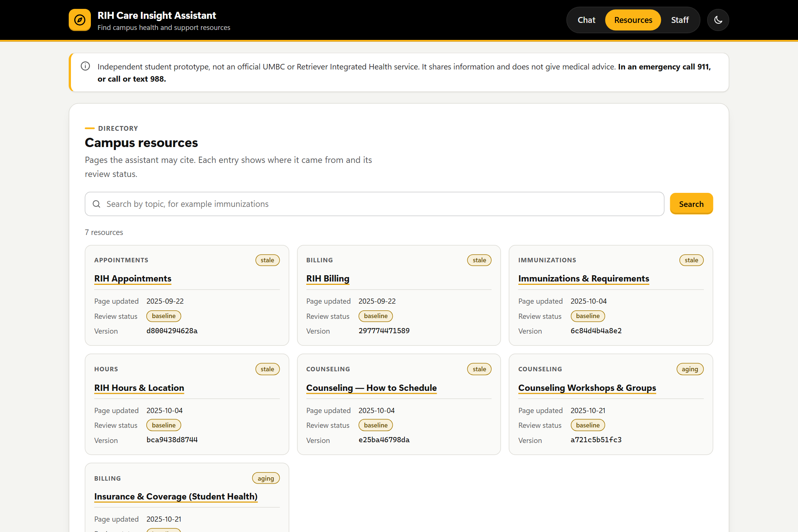Click version e25ba46798da
This screenshot has width=798, height=532.
click(x=384, y=440)
